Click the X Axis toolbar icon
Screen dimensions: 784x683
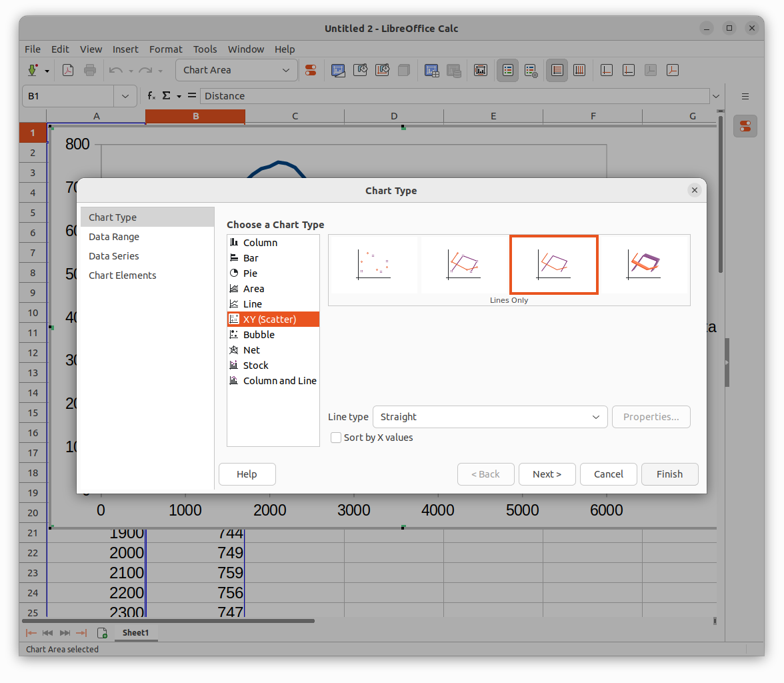coord(607,70)
